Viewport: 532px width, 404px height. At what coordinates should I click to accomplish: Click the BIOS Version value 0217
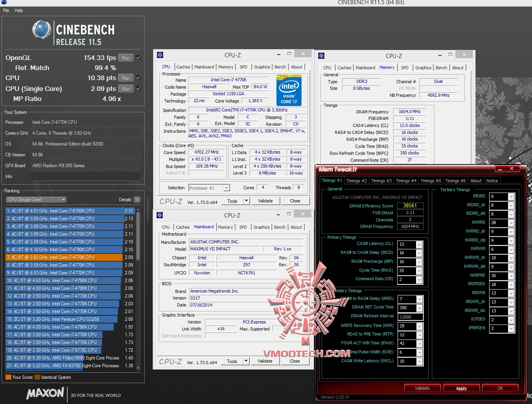click(246, 298)
